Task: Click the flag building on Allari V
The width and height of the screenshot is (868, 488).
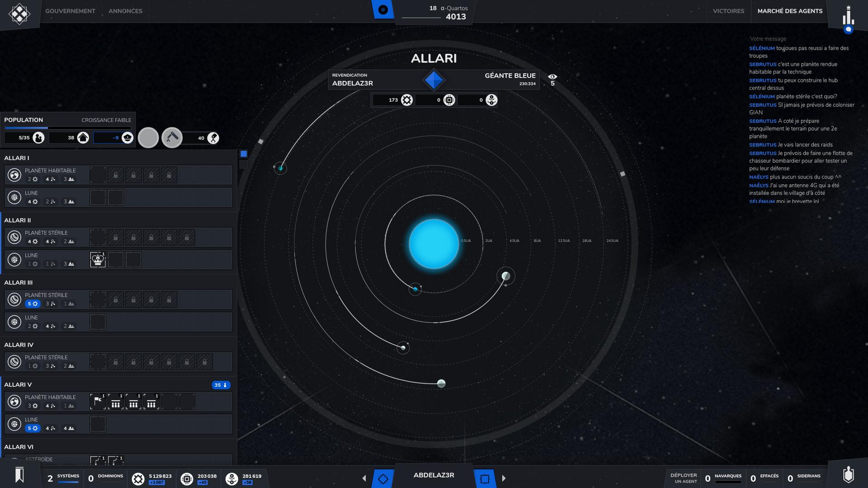Action: coord(98,402)
